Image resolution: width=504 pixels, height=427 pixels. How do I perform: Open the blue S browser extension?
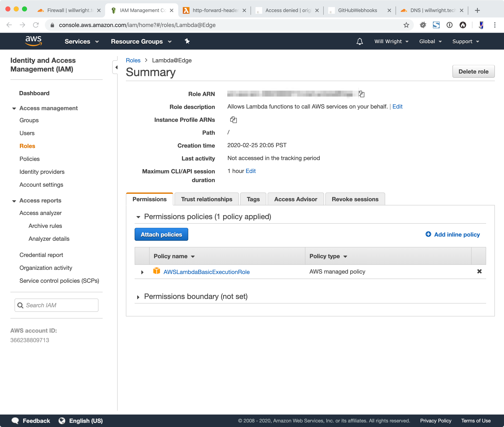436,25
